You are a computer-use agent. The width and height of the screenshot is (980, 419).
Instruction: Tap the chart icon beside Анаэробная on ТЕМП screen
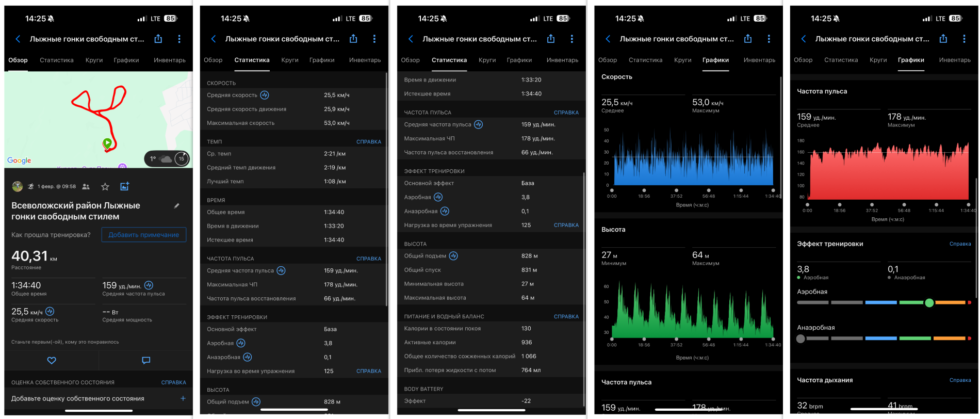pos(248,357)
